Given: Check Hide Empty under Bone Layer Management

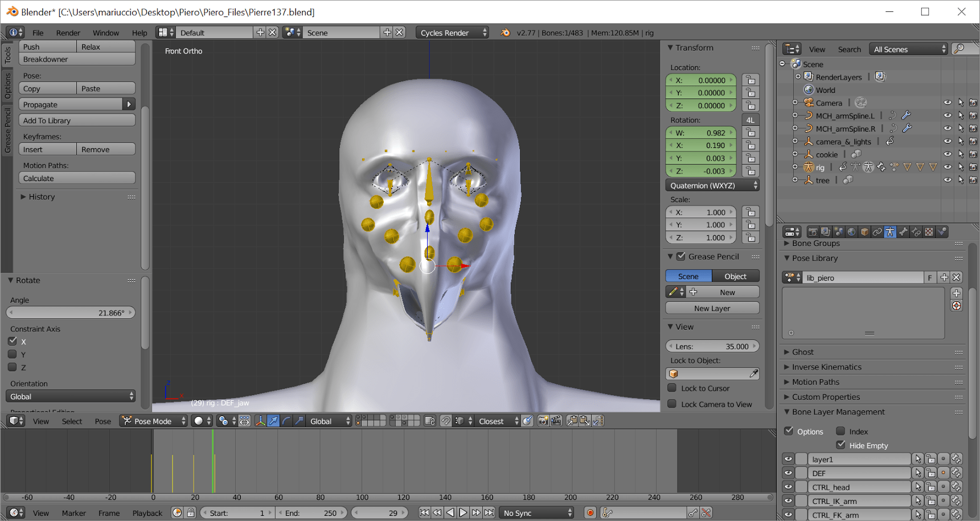Looking at the screenshot, I should 842,445.
